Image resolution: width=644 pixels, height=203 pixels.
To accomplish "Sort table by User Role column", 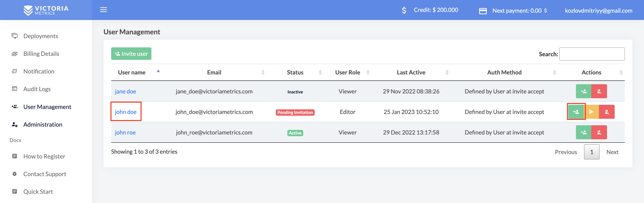I will click(347, 72).
